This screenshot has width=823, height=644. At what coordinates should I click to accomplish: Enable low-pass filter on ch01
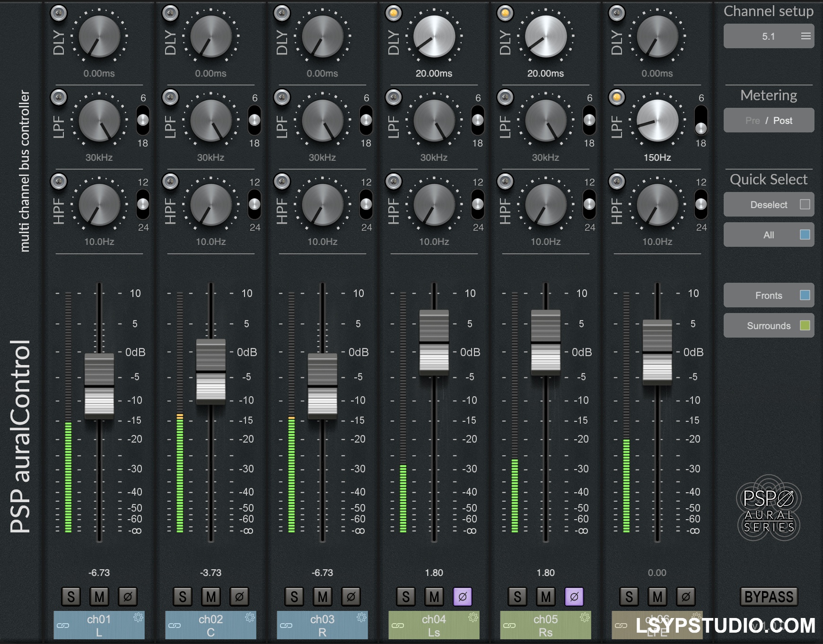59,97
